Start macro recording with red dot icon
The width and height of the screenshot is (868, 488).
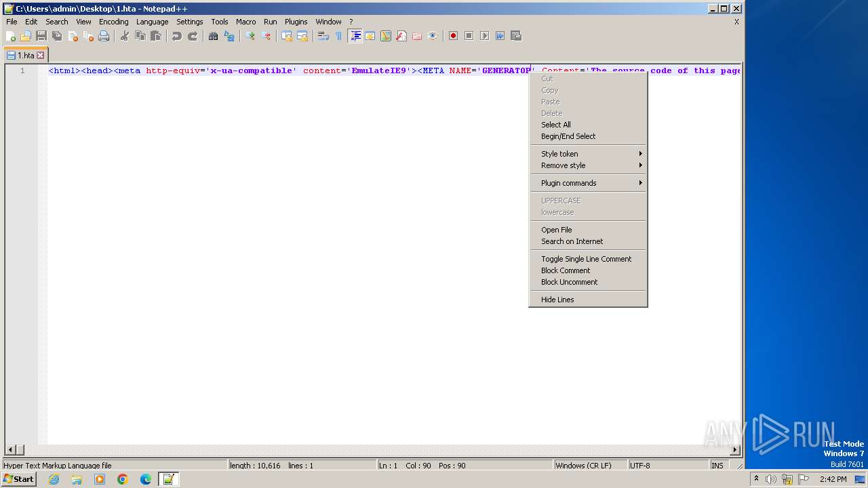pyautogui.click(x=453, y=36)
